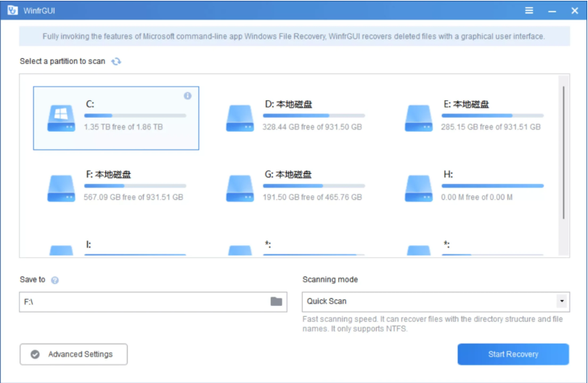Screen dimensions: 588x383
Task: Click C: drive usage bar
Action: (x=135, y=116)
